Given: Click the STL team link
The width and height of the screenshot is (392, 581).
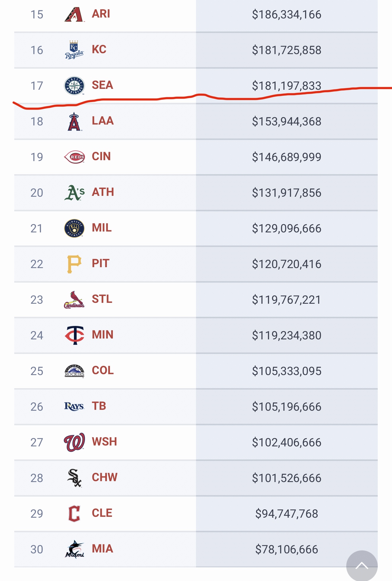Looking at the screenshot, I should coord(102,299).
